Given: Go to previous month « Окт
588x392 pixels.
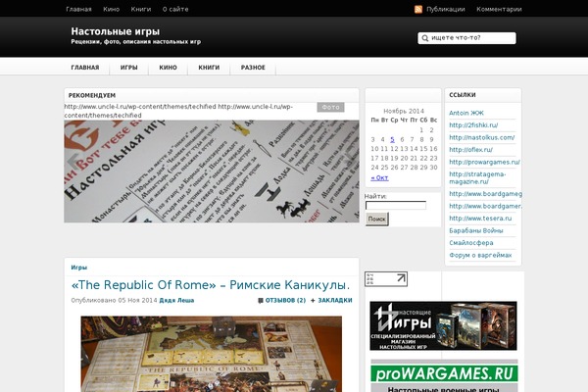Looking at the screenshot, I should pyautogui.click(x=379, y=177).
